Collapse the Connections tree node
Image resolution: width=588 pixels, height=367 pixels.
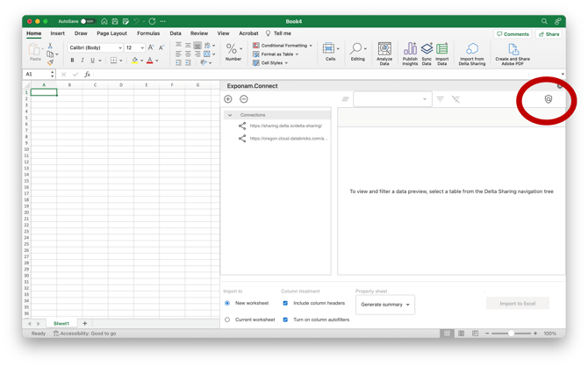pos(230,115)
